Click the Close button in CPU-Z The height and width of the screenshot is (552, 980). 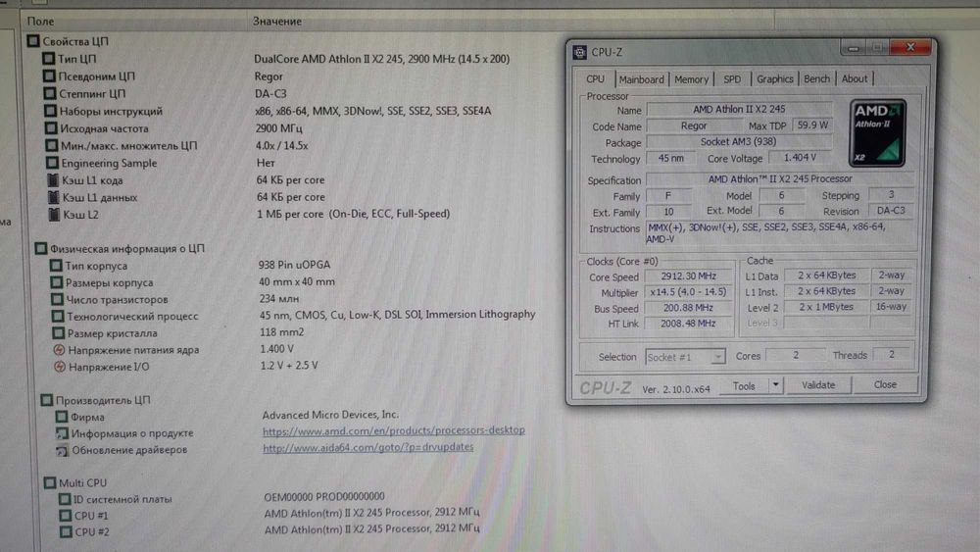pyautogui.click(x=885, y=384)
